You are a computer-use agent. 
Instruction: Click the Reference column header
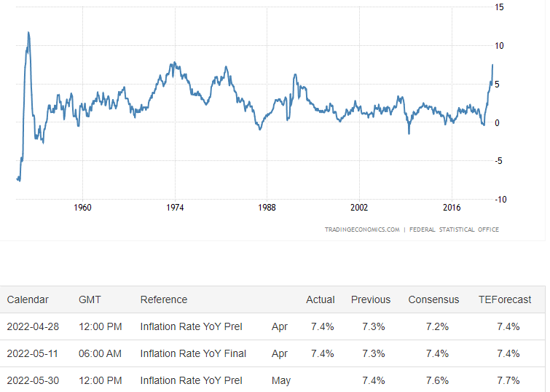click(164, 299)
